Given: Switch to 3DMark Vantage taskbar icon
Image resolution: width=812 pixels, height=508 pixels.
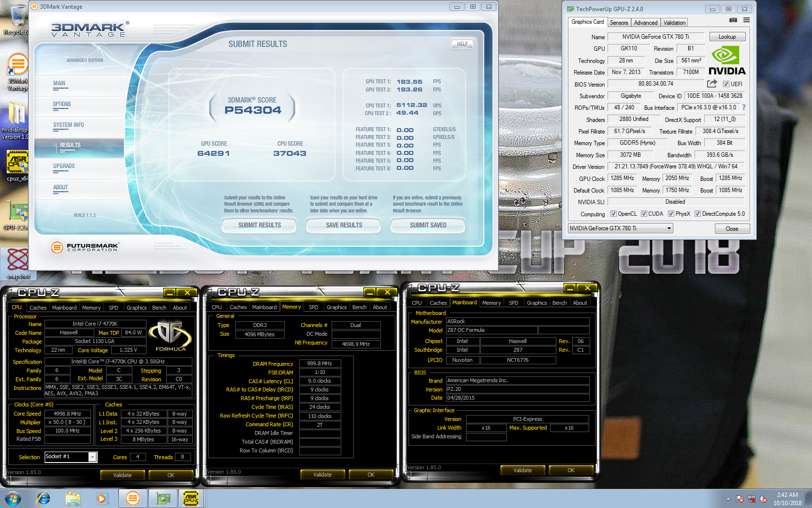Looking at the screenshot, I should click(x=132, y=498).
